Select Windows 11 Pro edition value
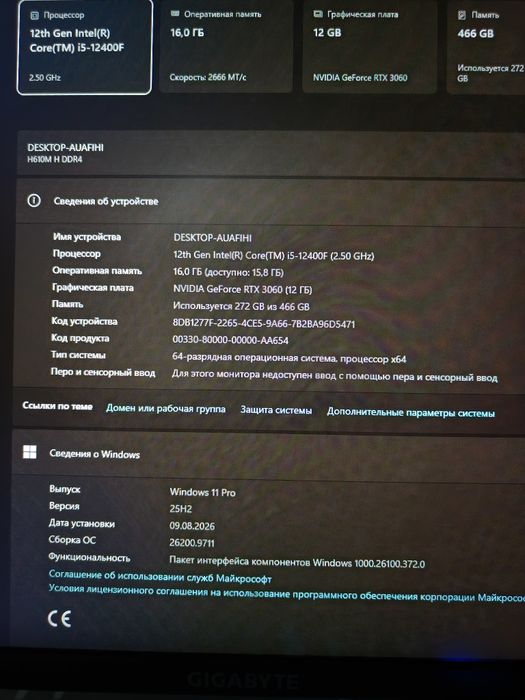This screenshot has height=700, width=525. 203,492
